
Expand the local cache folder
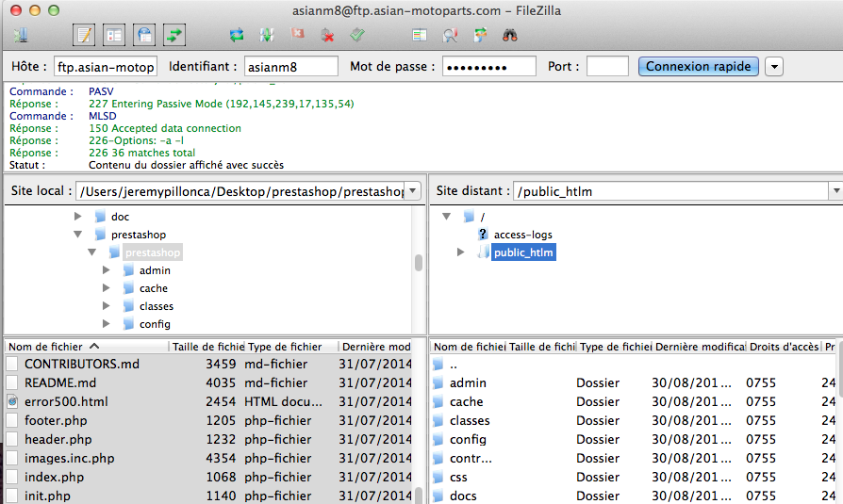[106, 288]
